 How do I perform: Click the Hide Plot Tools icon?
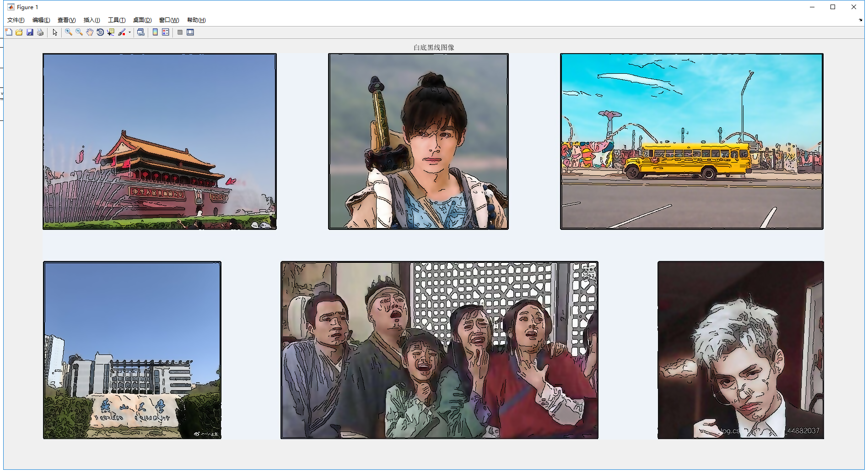click(180, 32)
